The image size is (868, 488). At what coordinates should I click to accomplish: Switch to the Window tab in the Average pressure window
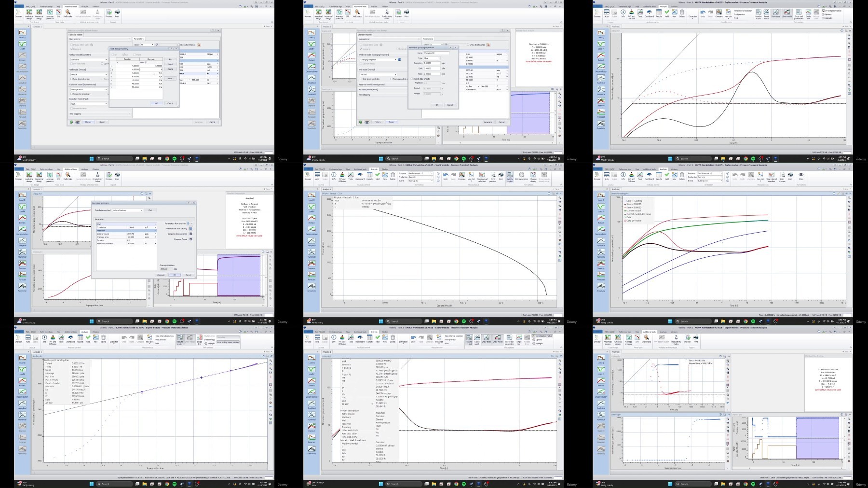95,169
